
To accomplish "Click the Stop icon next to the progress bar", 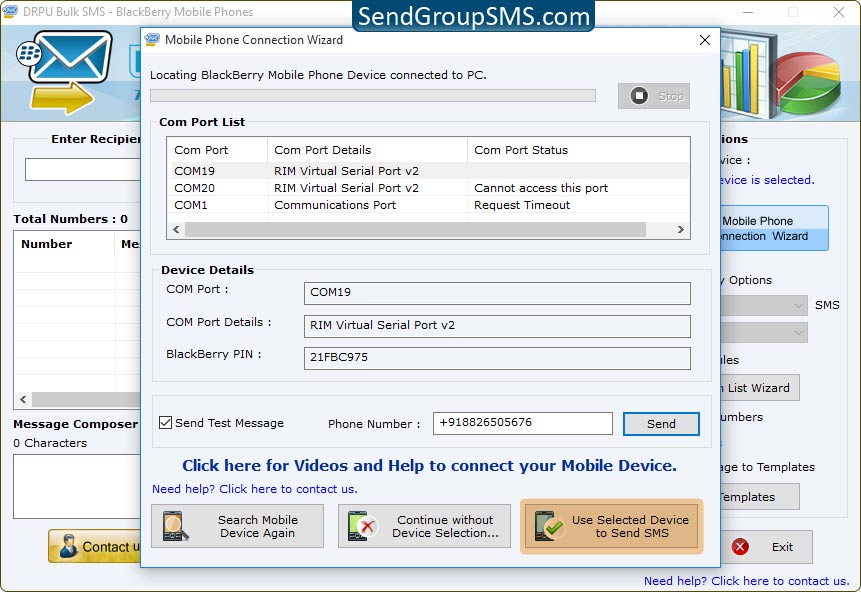I will (637, 96).
